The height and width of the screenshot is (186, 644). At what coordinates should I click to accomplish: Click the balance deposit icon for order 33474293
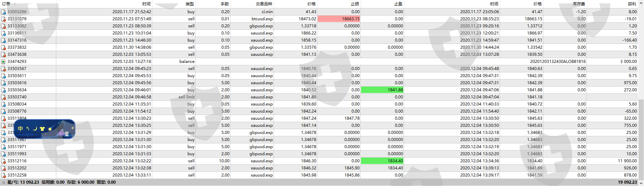3,62
